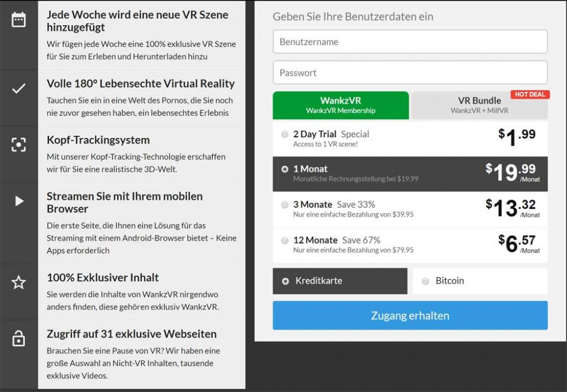Click the padlock icon beside Zugriff
The image size is (567, 392).
(19, 338)
